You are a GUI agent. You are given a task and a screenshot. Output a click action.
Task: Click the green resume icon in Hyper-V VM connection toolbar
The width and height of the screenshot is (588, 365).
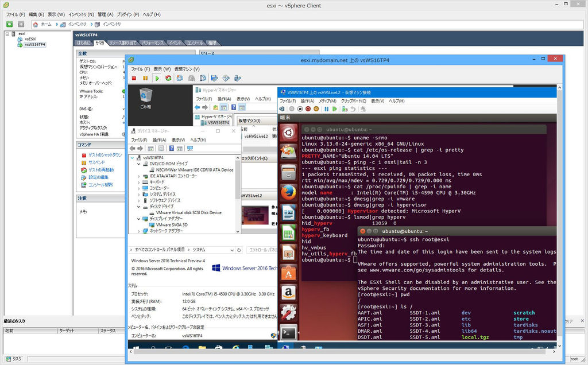[x=335, y=109]
